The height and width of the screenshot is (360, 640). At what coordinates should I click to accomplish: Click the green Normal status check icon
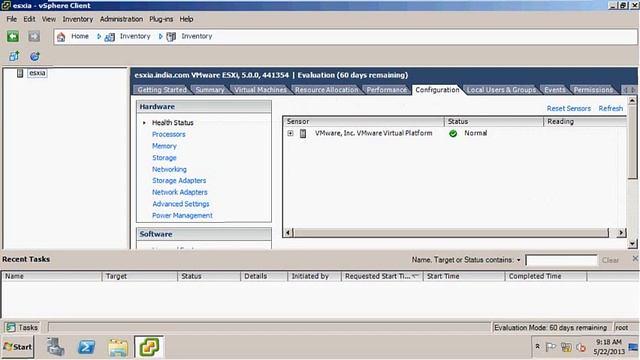(x=453, y=133)
